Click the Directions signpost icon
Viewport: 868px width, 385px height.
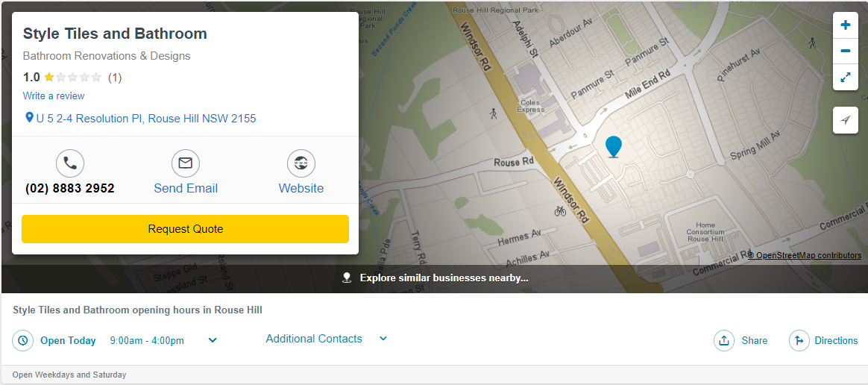pos(799,340)
